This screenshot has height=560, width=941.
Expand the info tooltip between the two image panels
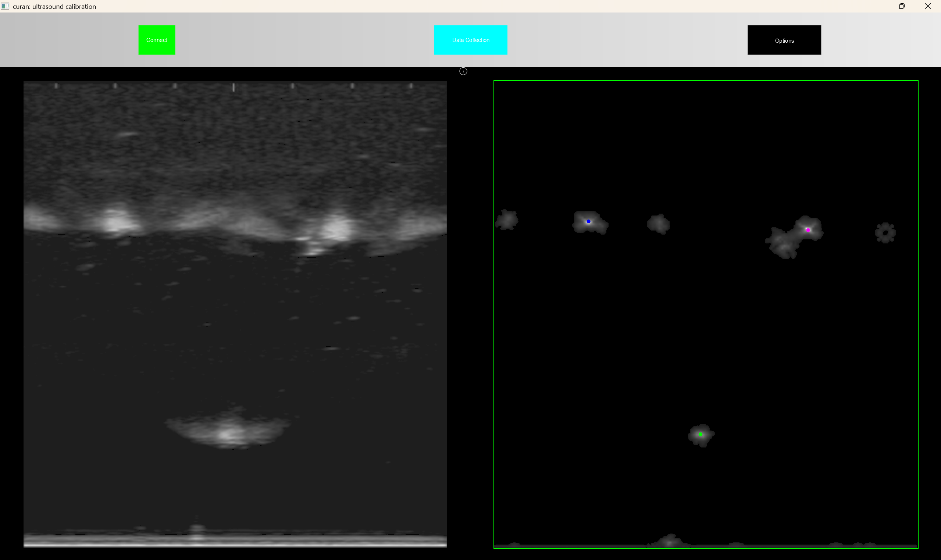pyautogui.click(x=463, y=71)
